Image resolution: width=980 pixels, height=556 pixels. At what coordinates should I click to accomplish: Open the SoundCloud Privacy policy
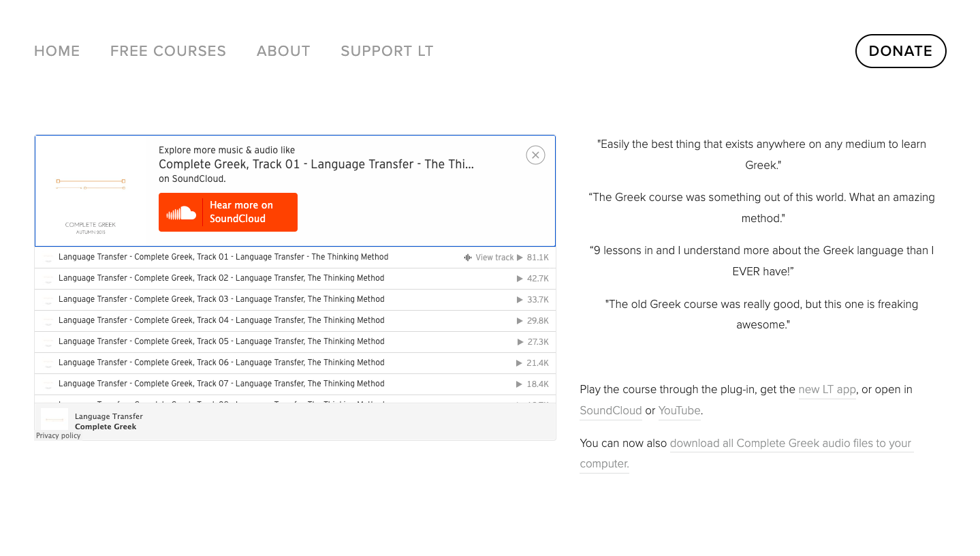[59, 436]
